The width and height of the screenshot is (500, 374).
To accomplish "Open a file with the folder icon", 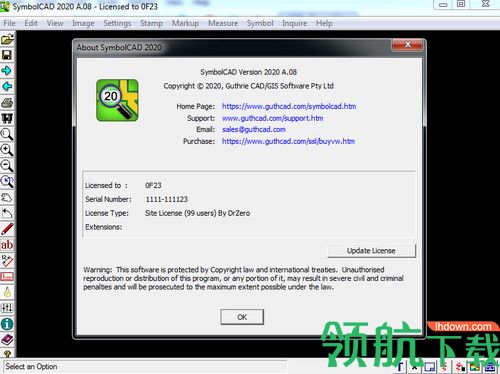I will point(7,39).
